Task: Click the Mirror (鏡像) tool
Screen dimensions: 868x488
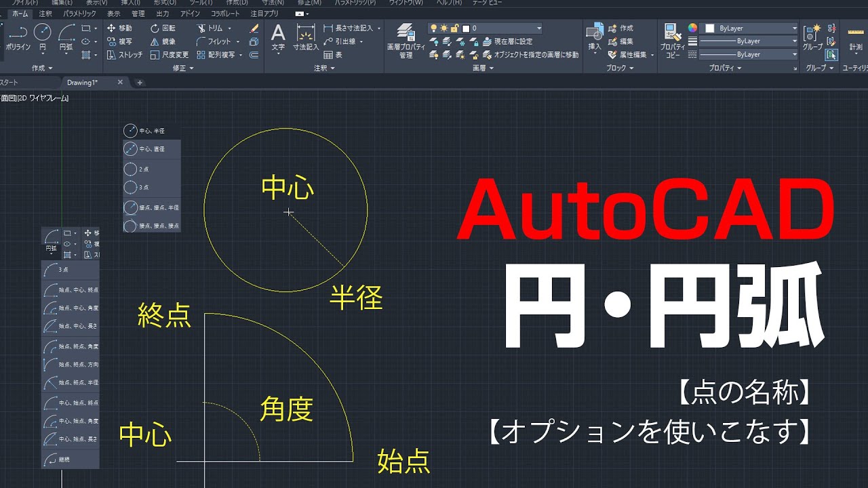Action: pos(163,41)
